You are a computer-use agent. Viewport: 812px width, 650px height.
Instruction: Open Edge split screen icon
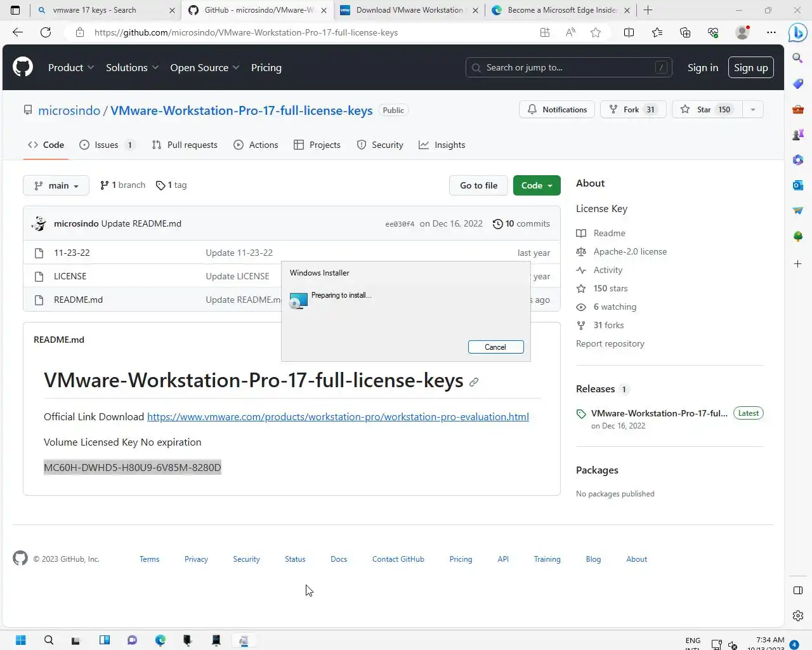[629, 32]
